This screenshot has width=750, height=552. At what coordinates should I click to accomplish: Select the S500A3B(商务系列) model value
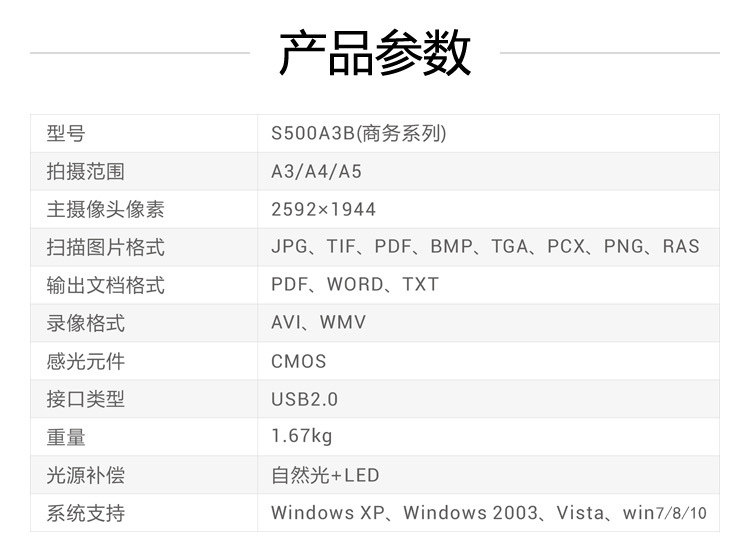(x=358, y=134)
